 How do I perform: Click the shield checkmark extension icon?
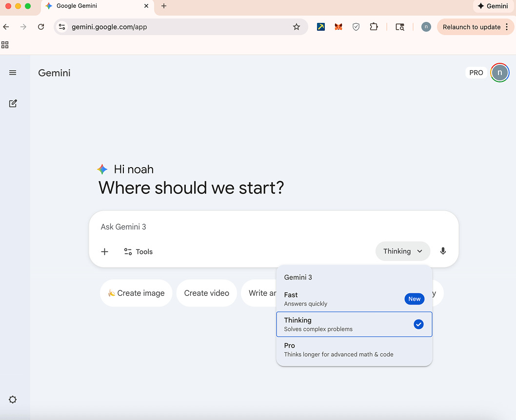click(356, 27)
